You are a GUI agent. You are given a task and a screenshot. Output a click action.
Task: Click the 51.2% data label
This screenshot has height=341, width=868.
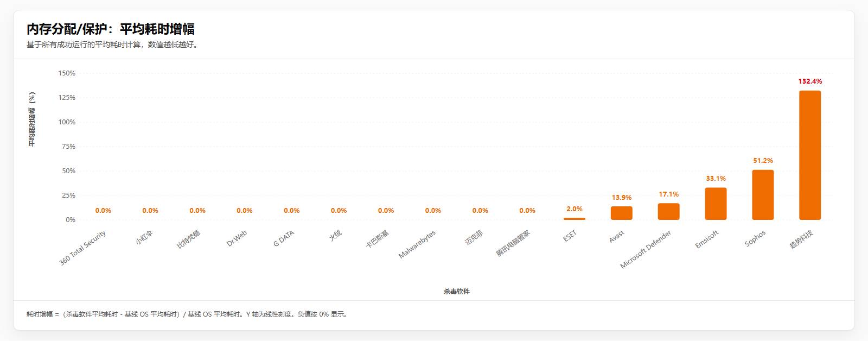pos(763,161)
